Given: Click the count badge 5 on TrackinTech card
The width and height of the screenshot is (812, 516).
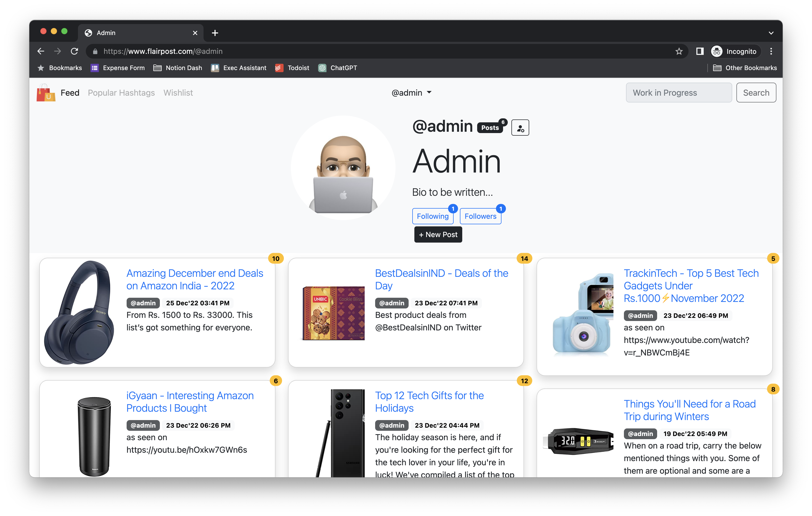Looking at the screenshot, I should (773, 259).
